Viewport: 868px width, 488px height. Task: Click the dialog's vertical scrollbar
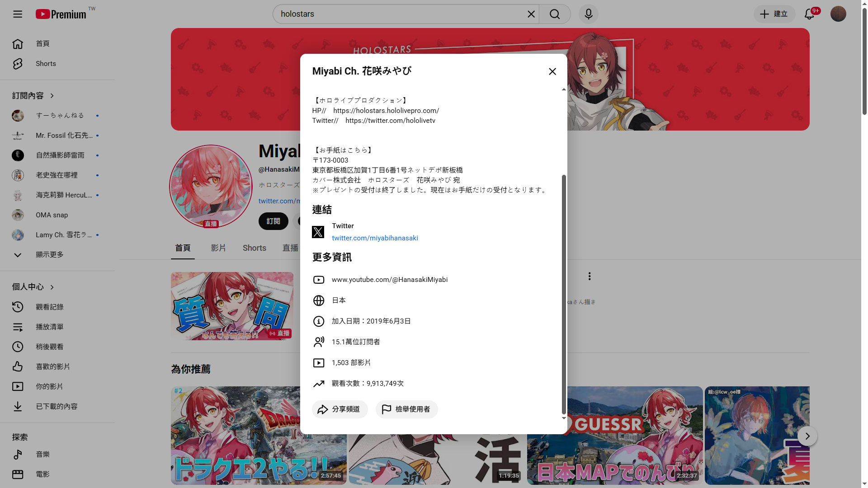coord(564,294)
